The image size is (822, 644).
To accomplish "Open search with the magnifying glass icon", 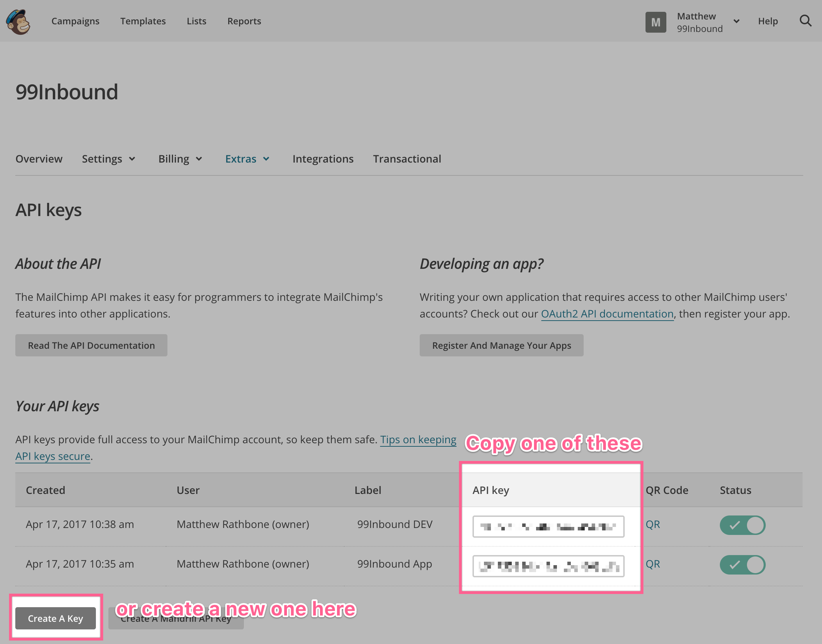I will (x=805, y=21).
